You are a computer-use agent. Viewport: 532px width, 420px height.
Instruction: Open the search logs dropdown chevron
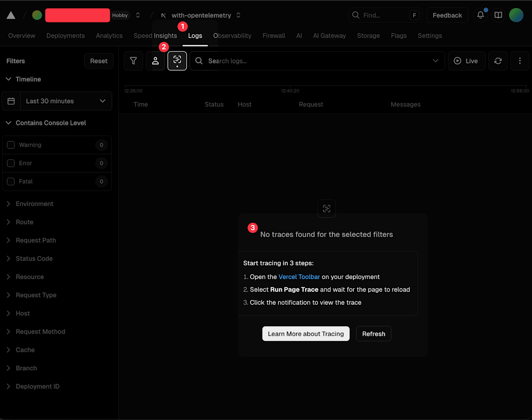coord(435,61)
